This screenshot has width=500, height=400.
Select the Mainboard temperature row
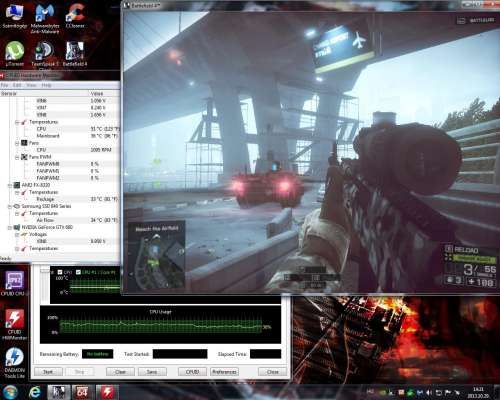[x=60, y=136]
